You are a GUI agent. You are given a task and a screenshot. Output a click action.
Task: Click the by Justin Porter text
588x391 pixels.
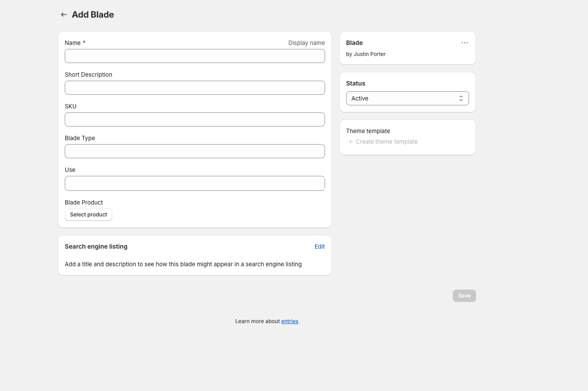tap(366, 54)
